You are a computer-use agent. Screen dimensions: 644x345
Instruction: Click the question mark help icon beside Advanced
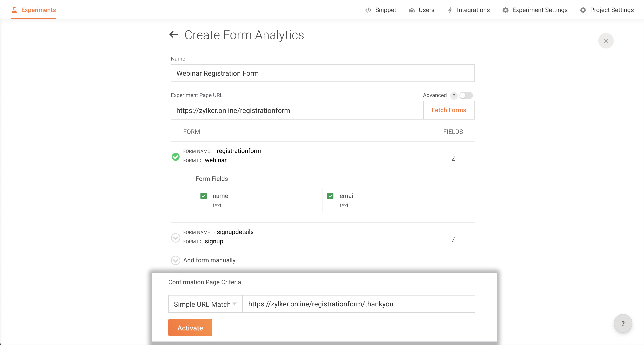click(454, 96)
